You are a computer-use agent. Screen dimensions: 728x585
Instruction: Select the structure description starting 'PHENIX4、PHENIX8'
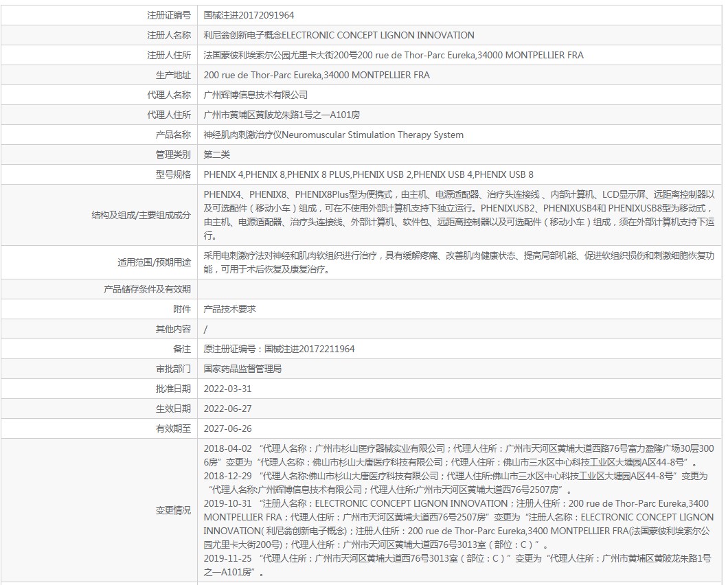point(459,215)
